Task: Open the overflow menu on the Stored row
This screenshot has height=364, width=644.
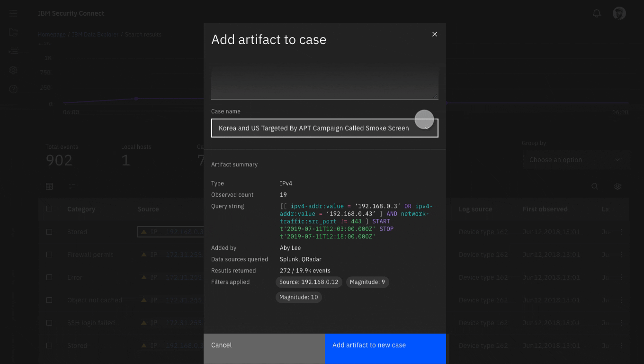Action: 621,232
